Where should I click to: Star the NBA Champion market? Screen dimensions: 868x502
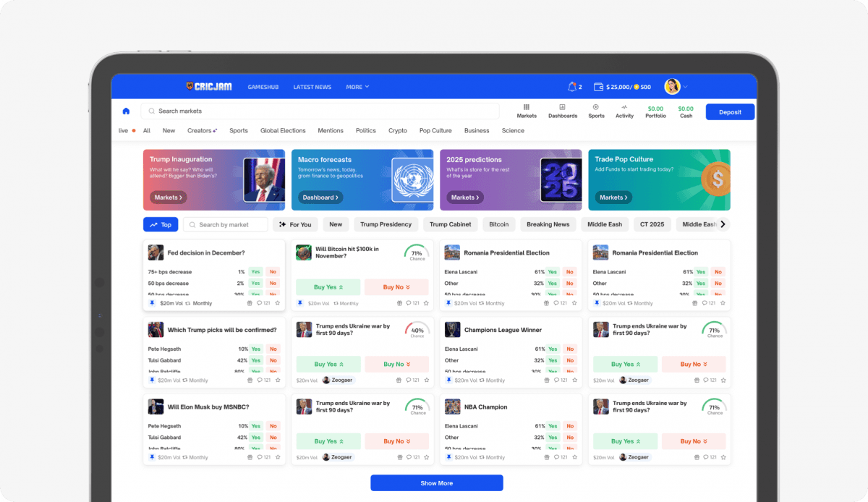coord(575,457)
